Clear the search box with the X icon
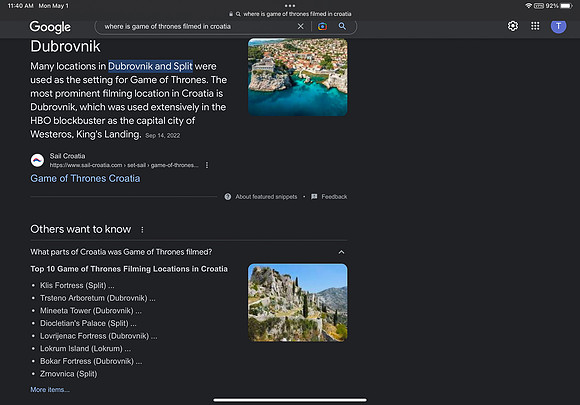Viewport: 580px width, 405px height. click(300, 26)
